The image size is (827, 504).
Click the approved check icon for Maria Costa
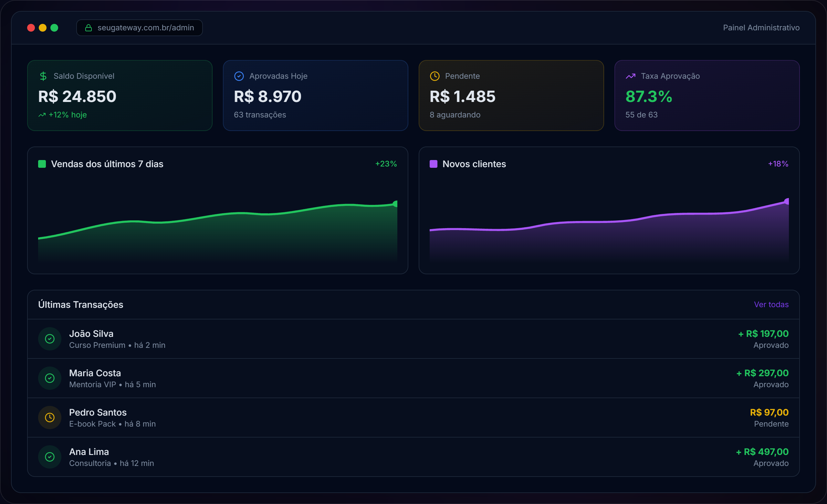tap(50, 378)
